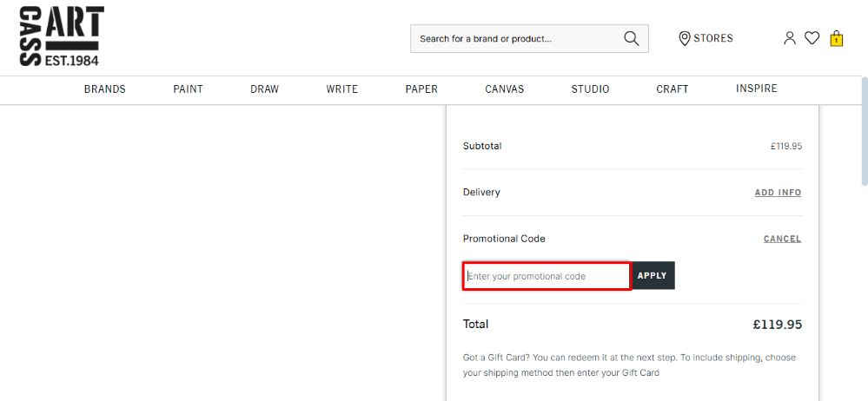Open the INSPIRE menu
Image resolution: width=868 pixels, height=401 pixels.
pyautogui.click(x=756, y=89)
